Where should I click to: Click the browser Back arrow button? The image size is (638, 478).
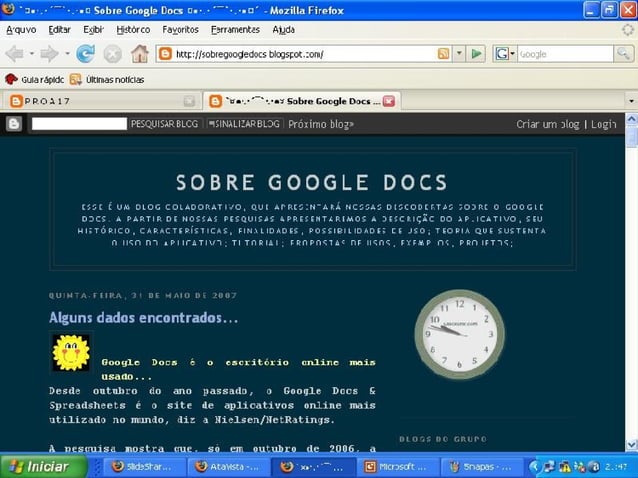(x=15, y=54)
